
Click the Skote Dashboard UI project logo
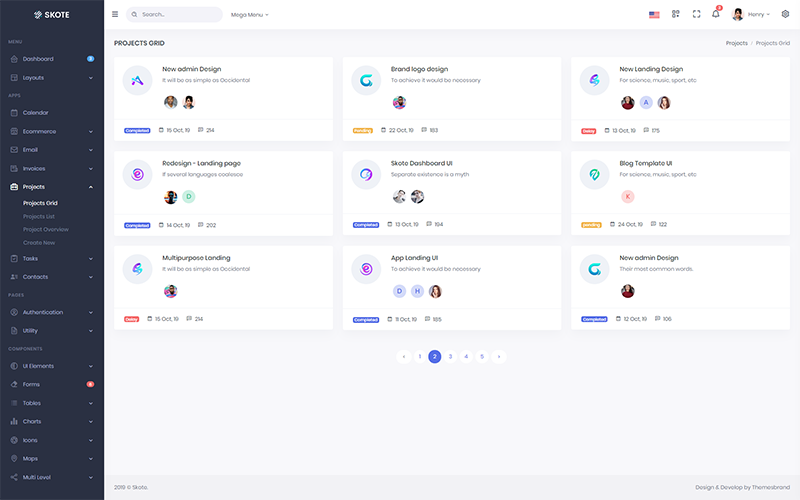[366, 174]
